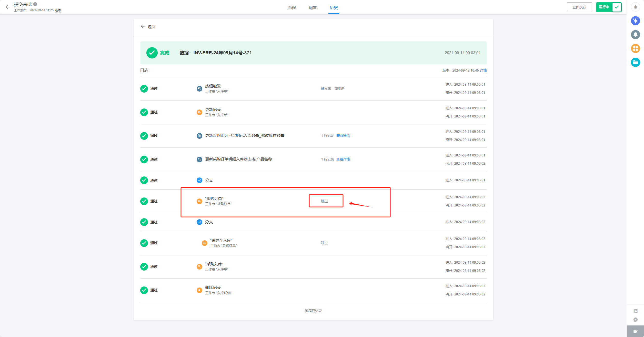Image resolution: width=644 pixels, height=337 pixels.
Task: Open 详情 link next to version
Action: click(483, 70)
